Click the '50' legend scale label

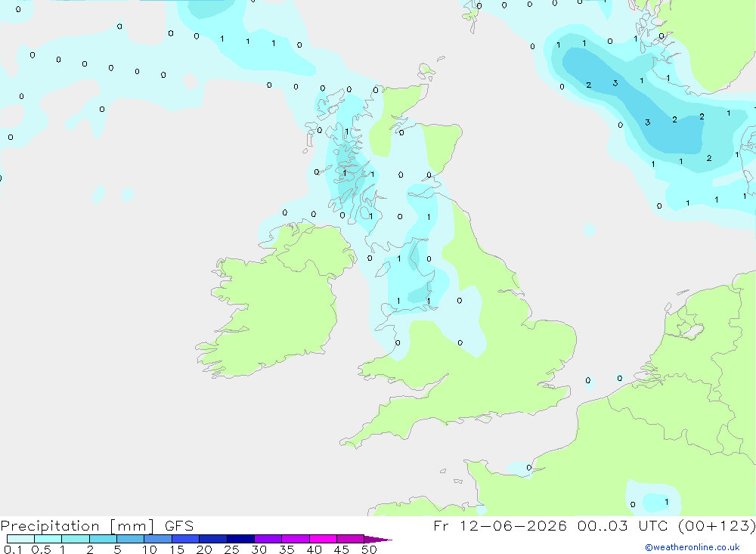pyautogui.click(x=369, y=549)
